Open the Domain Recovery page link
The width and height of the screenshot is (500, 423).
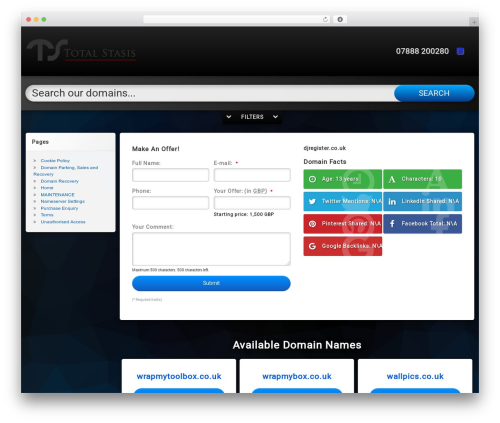(60, 181)
